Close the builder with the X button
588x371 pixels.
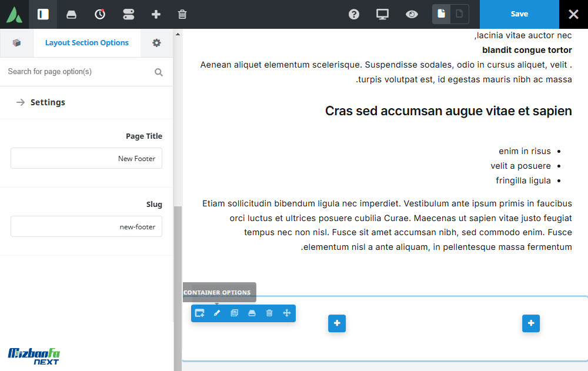point(573,14)
